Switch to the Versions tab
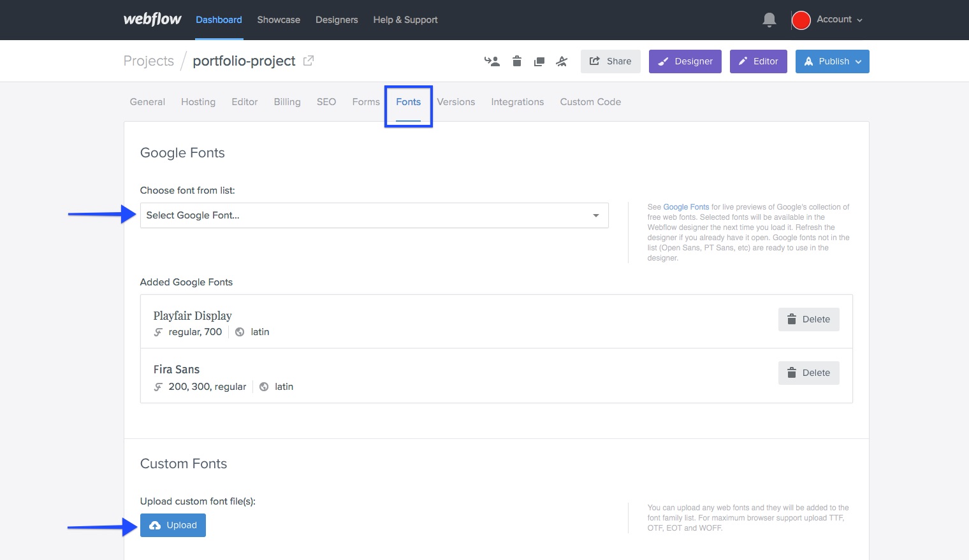Viewport: 969px width, 560px height. coord(456,102)
